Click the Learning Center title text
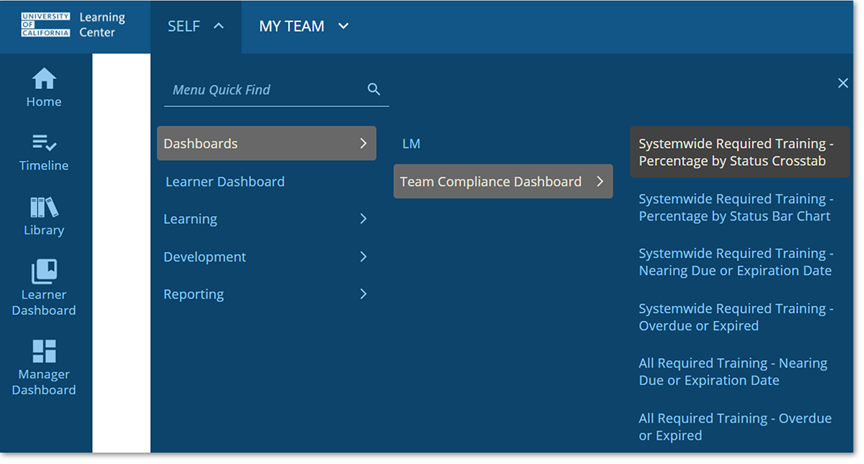The height and width of the screenshot is (464, 864). [x=102, y=25]
